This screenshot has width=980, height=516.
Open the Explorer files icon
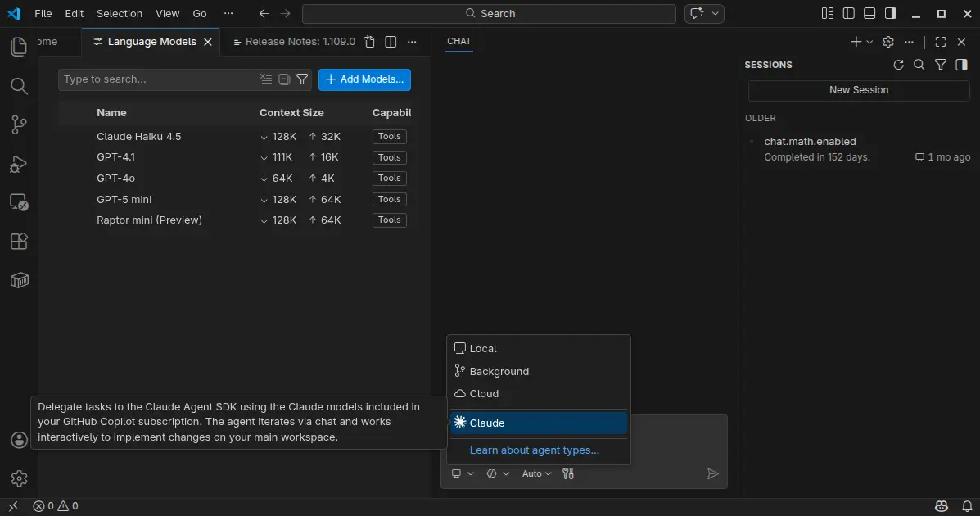(19, 47)
